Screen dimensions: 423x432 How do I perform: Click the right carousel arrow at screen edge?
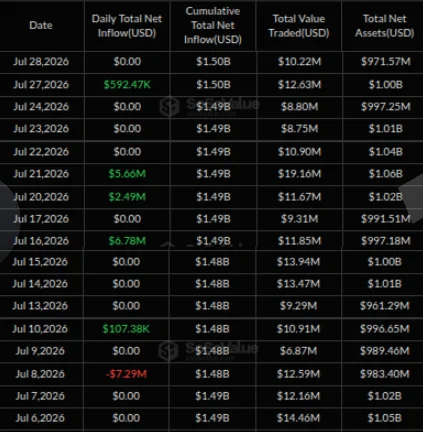[413, 198]
